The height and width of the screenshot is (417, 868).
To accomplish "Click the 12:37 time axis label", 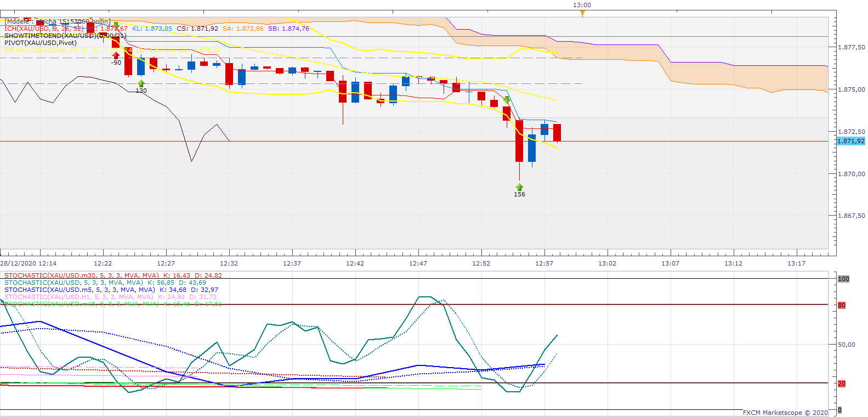I will [x=292, y=263].
